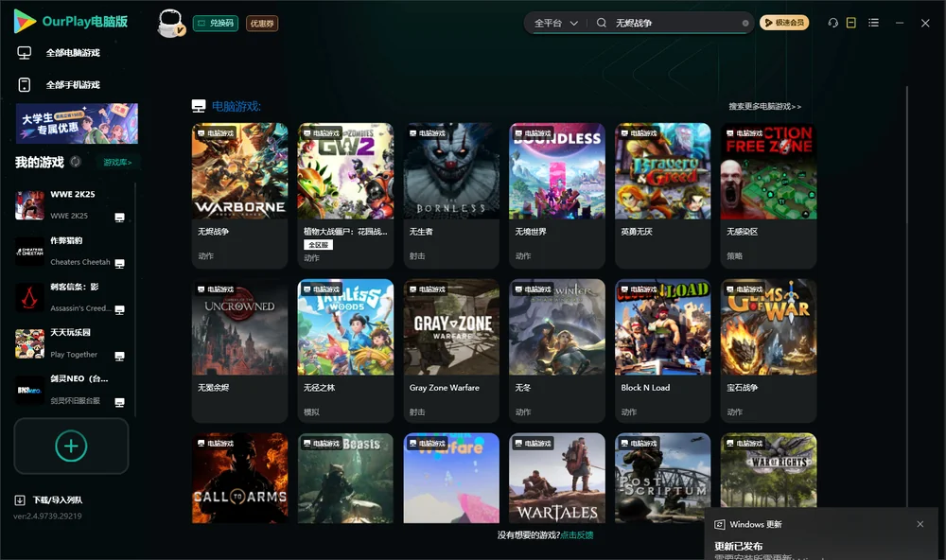
Task: Add a game with the plus button
Action: [x=71, y=446]
